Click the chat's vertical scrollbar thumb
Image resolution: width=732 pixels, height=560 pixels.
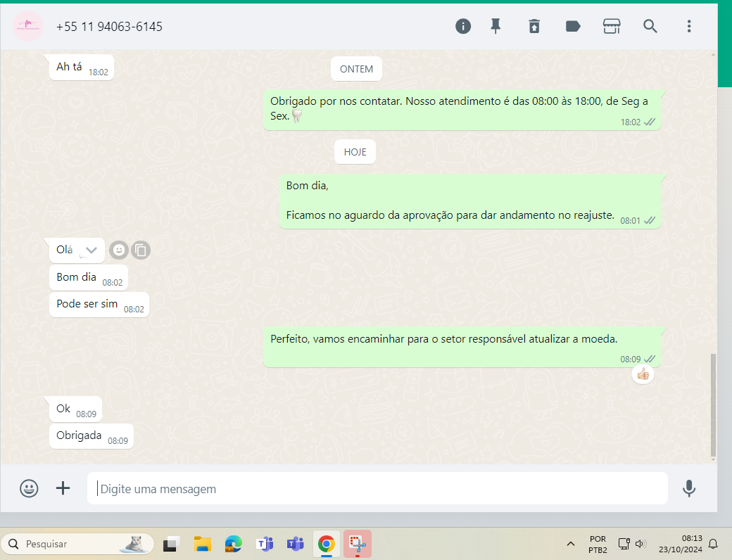coord(713,405)
